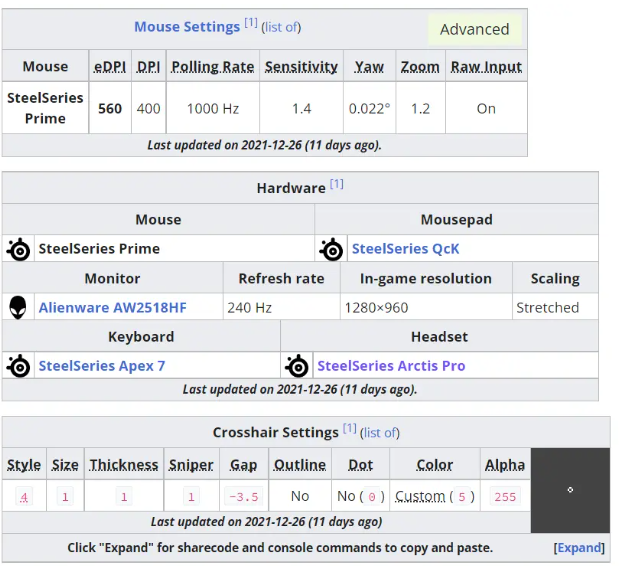
Task: Open Mouse Settings reference [1]
Action: pyautogui.click(x=251, y=22)
